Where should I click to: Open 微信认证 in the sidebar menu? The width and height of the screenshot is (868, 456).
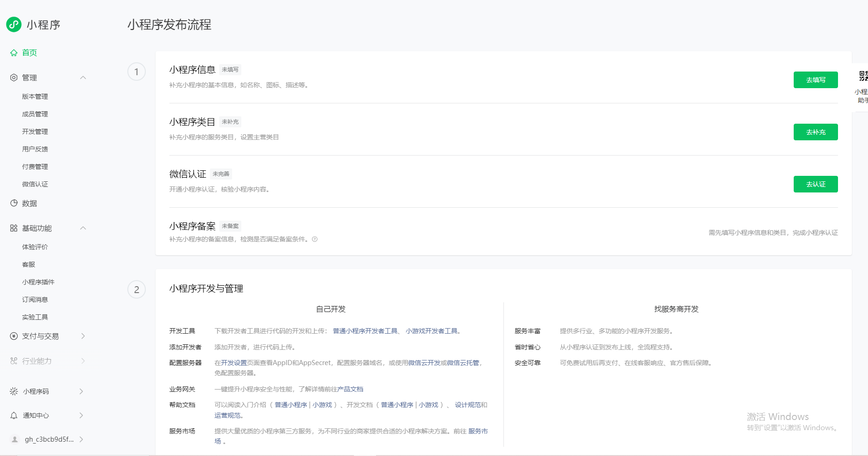tap(35, 184)
